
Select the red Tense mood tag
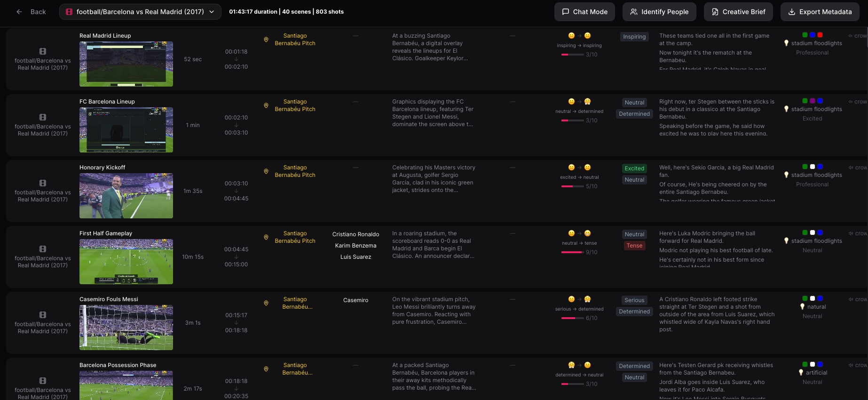(634, 246)
